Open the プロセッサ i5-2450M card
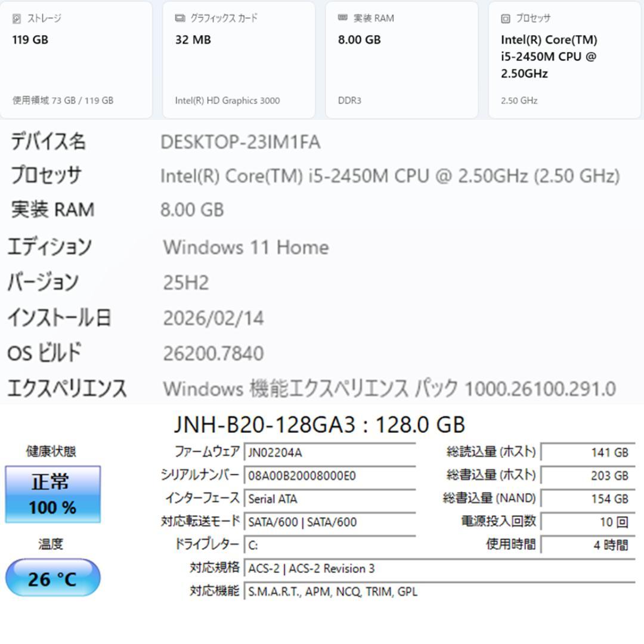 point(564,60)
